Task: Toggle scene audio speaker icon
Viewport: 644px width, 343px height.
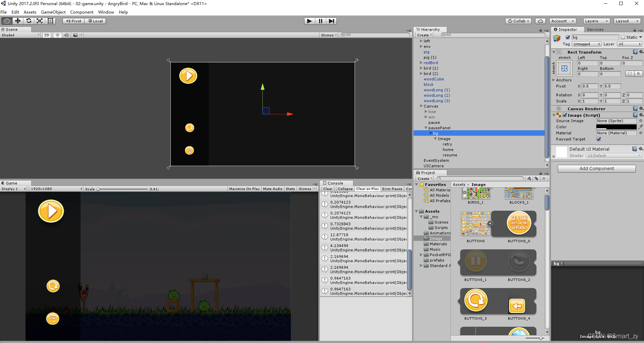Action: pyautogui.click(x=66, y=35)
